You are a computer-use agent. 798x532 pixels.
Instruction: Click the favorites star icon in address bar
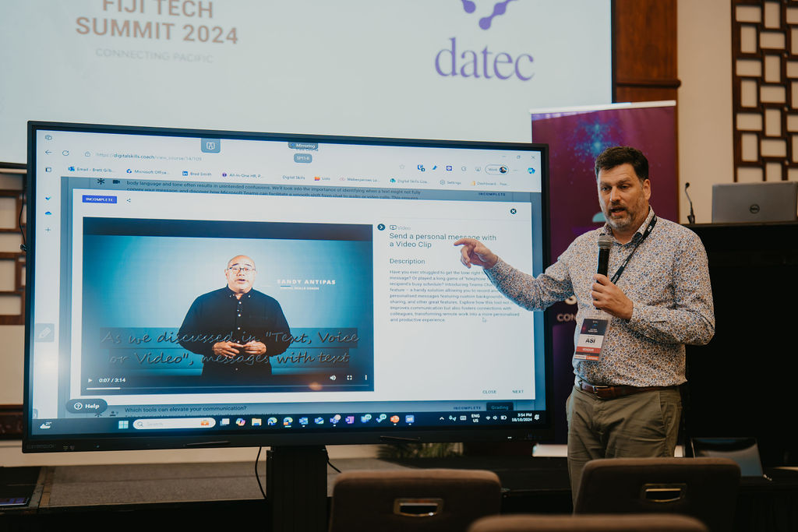[x=402, y=167]
